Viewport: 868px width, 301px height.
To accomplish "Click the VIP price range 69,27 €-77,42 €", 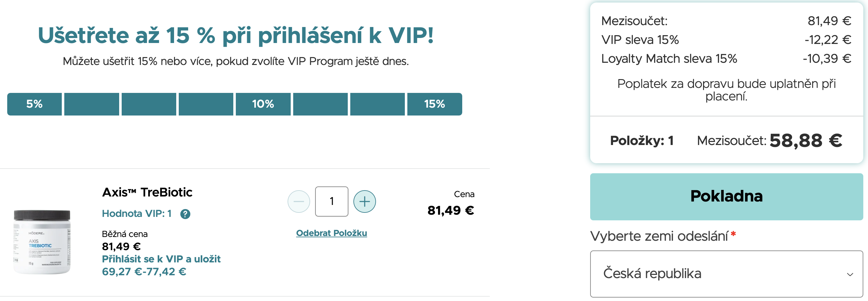I will [x=144, y=271].
